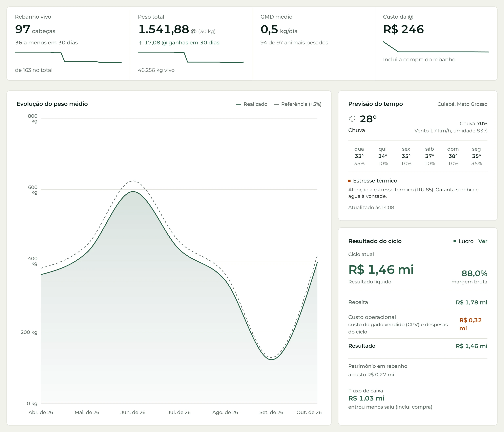Screen dimensions: 504x432
Task: Select the Custo da @ sparkline chart
Action: point(436,47)
